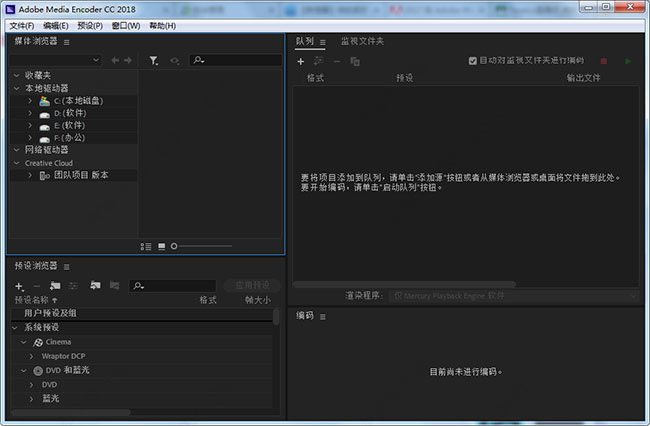This screenshot has height=426, width=650.
Task: Export presets icon
Action: click(114, 286)
